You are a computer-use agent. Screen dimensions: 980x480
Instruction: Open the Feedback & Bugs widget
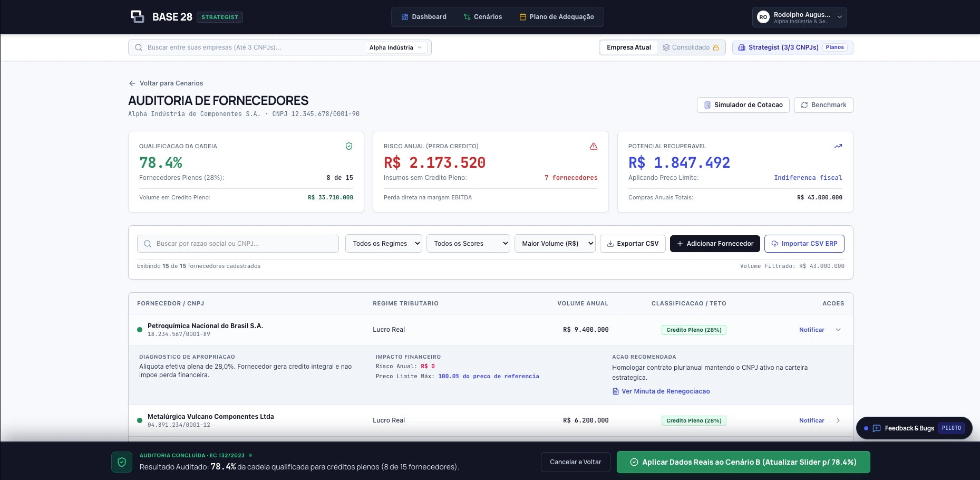click(914, 428)
